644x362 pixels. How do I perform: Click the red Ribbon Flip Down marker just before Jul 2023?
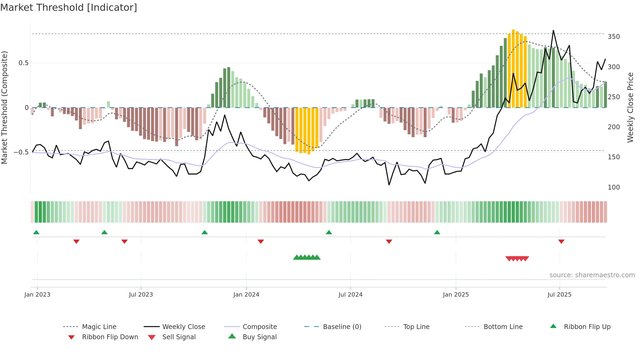124,242
